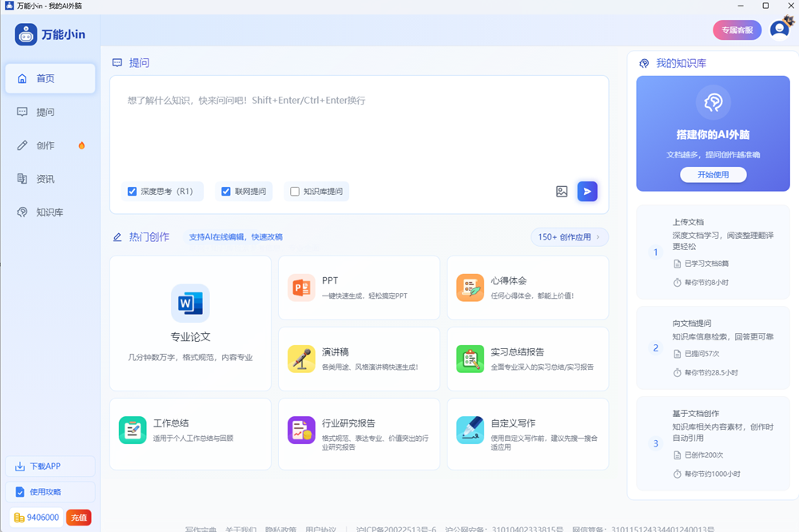Open the 工作总结 icon
The width and height of the screenshot is (799, 532).
pyautogui.click(x=132, y=430)
